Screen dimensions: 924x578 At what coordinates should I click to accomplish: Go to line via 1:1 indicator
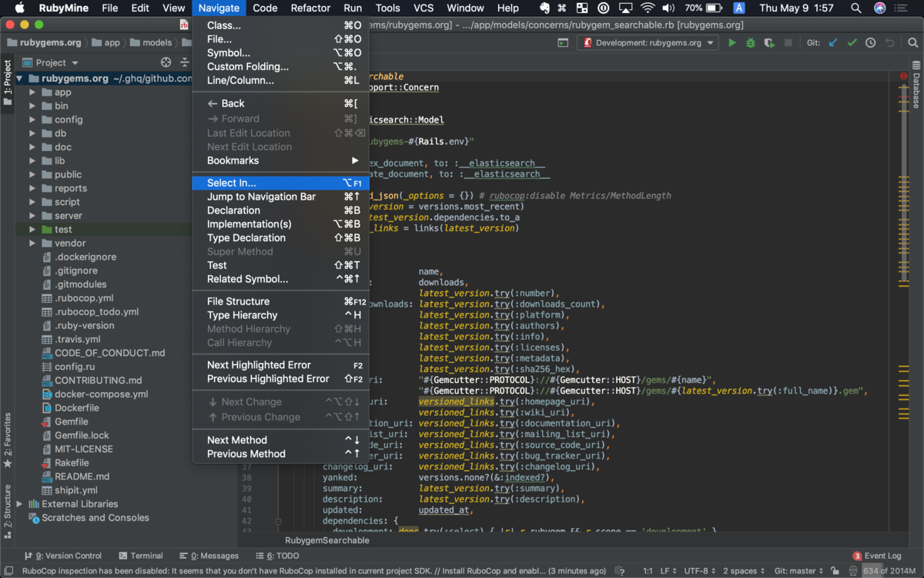(x=648, y=571)
